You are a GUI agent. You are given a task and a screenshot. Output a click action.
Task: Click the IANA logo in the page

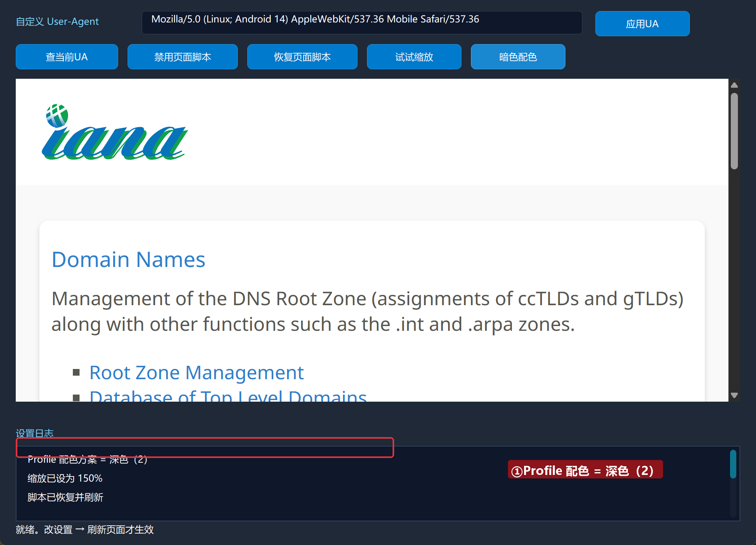click(x=115, y=132)
